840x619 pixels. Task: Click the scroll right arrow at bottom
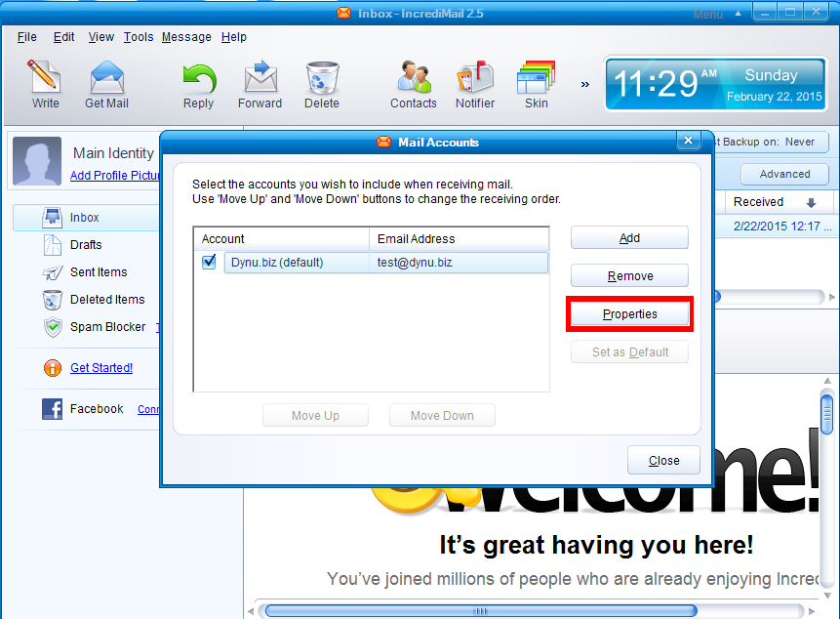(x=812, y=611)
